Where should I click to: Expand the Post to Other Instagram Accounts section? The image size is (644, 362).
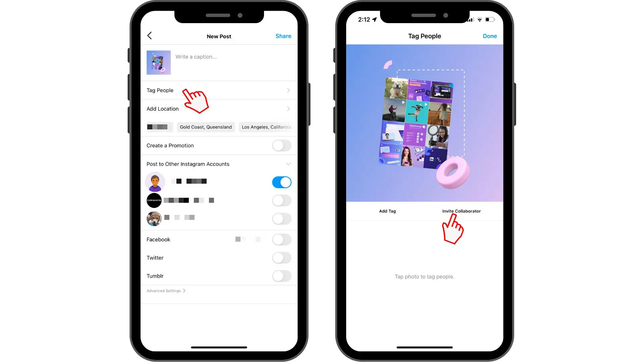point(287,164)
